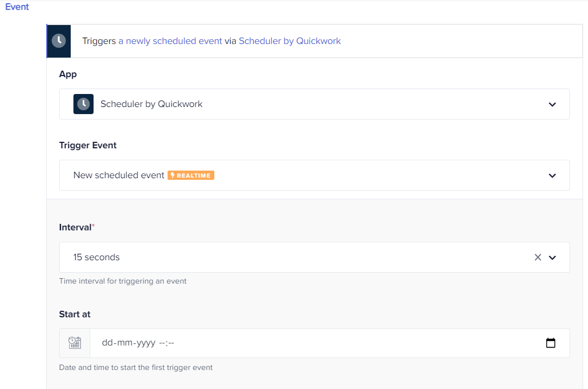The width and height of the screenshot is (588, 389).
Task: Click the clock icon in trigger header
Action: (59, 41)
